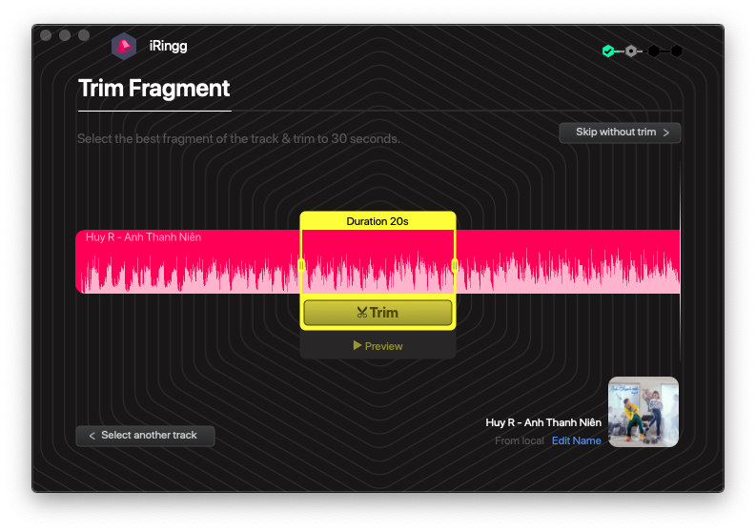Click the completed green checkmark step
Image resolution: width=756 pixels, height=532 pixels.
(x=607, y=51)
